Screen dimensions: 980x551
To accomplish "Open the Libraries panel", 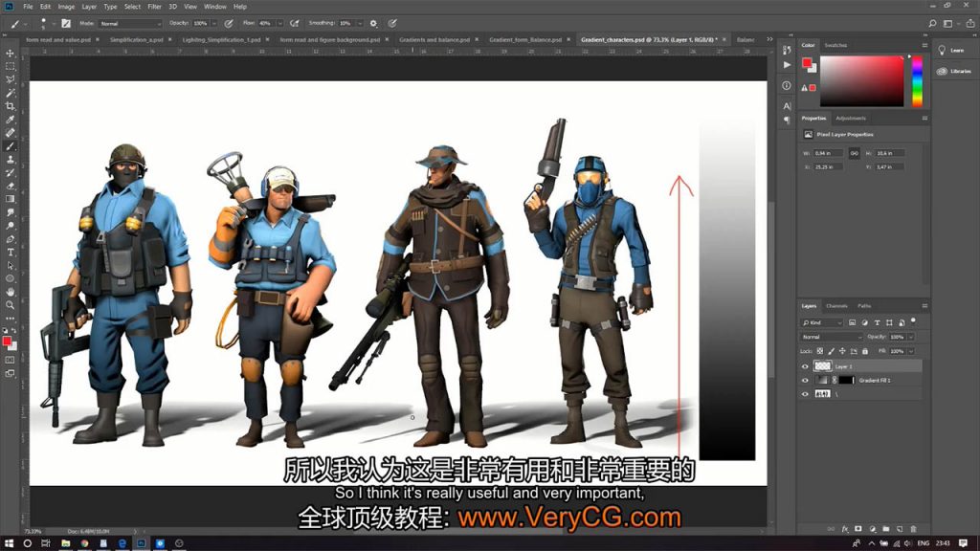I will pyautogui.click(x=954, y=71).
